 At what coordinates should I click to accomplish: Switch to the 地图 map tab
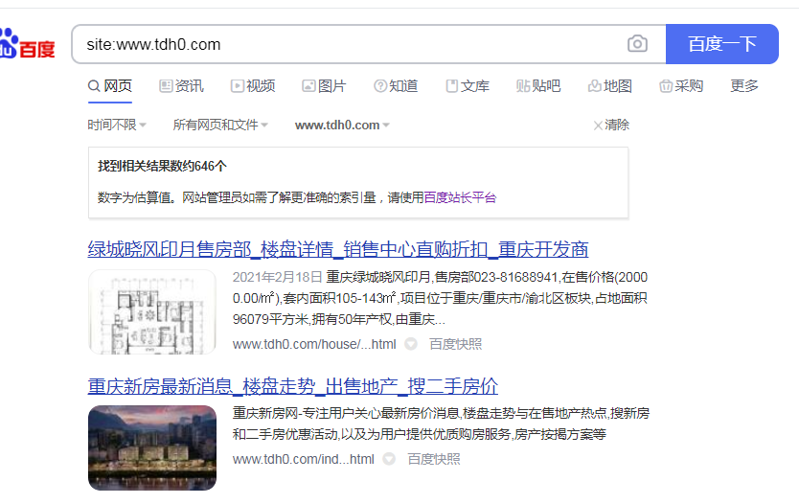pos(610,86)
